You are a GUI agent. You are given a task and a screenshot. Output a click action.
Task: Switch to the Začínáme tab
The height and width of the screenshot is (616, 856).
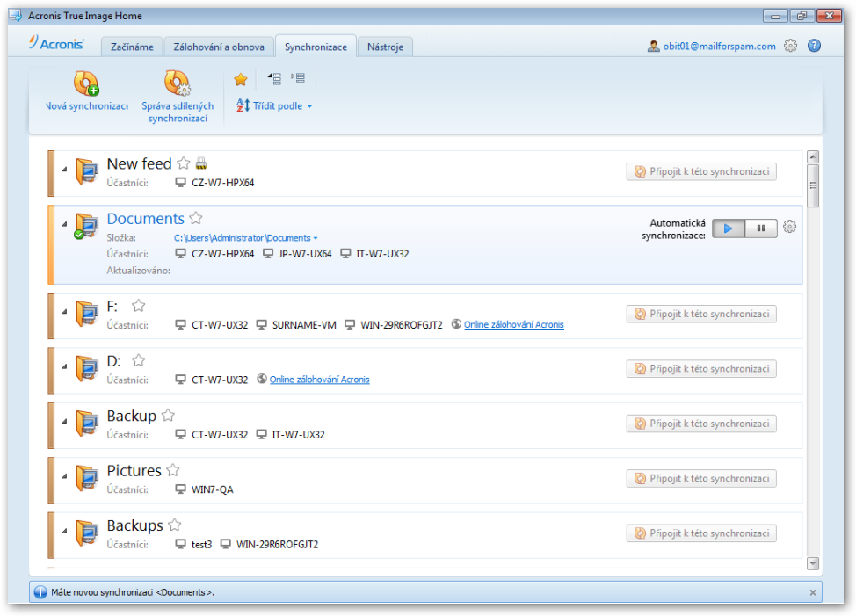tap(132, 47)
